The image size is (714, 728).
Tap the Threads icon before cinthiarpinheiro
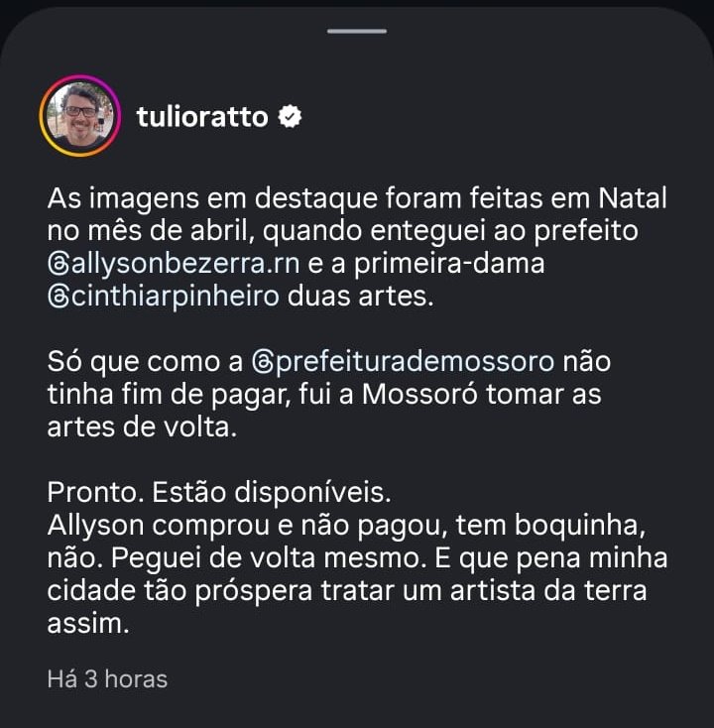click(x=57, y=298)
